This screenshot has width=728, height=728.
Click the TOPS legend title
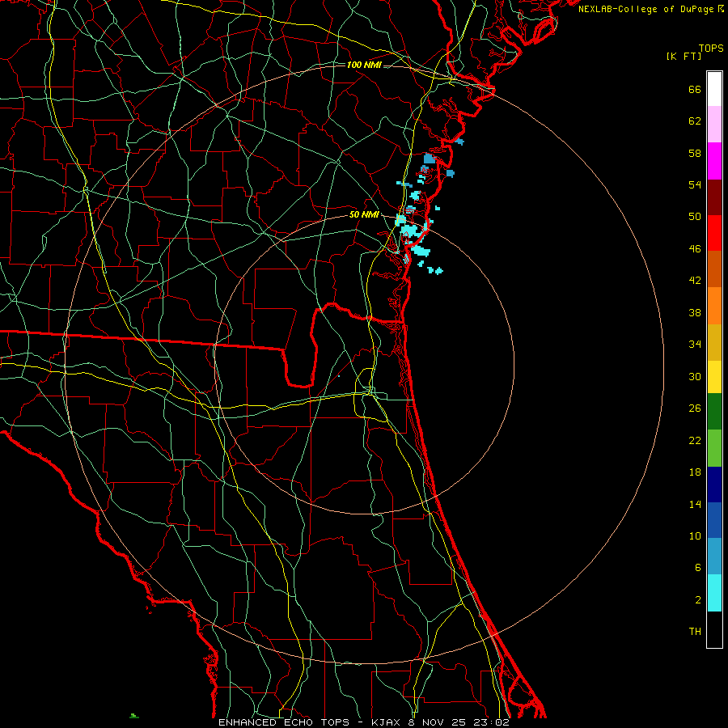coord(711,49)
